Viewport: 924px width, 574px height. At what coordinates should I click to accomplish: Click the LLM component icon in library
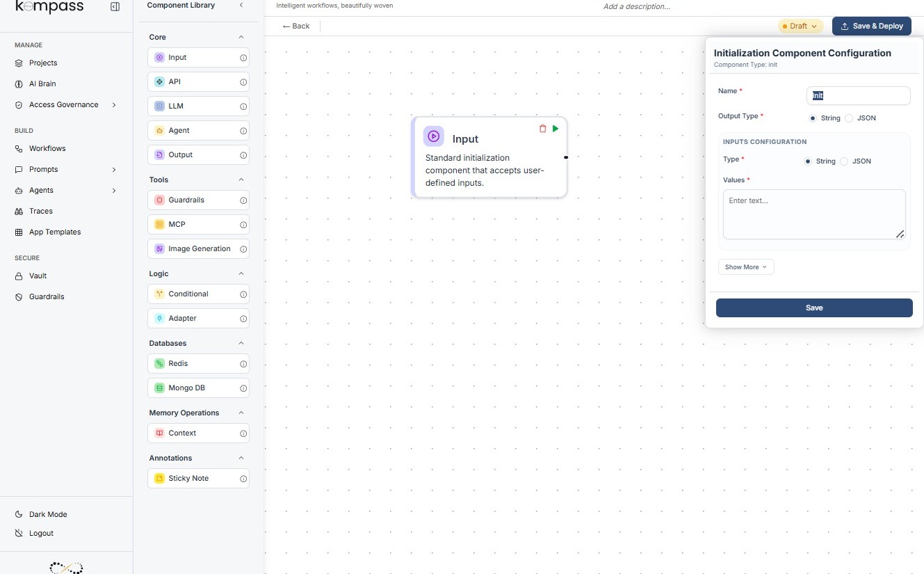coord(159,106)
